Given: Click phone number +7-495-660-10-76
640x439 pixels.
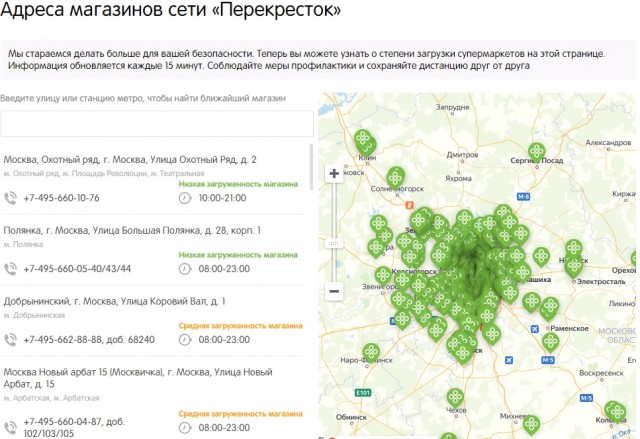Looking at the screenshot, I should pyautogui.click(x=62, y=198).
